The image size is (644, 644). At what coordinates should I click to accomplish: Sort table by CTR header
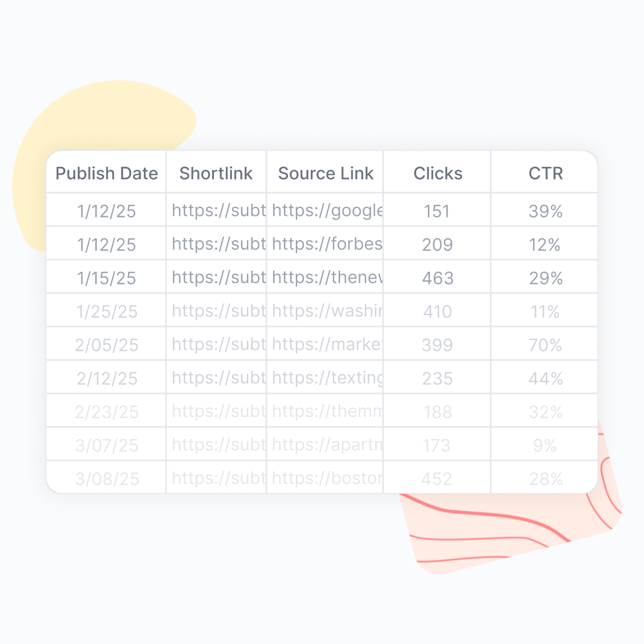coord(545,173)
